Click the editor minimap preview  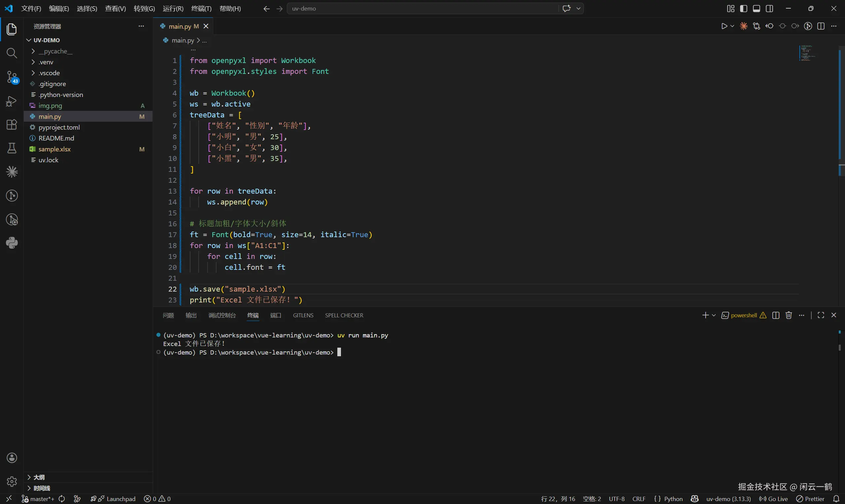coord(807,53)
